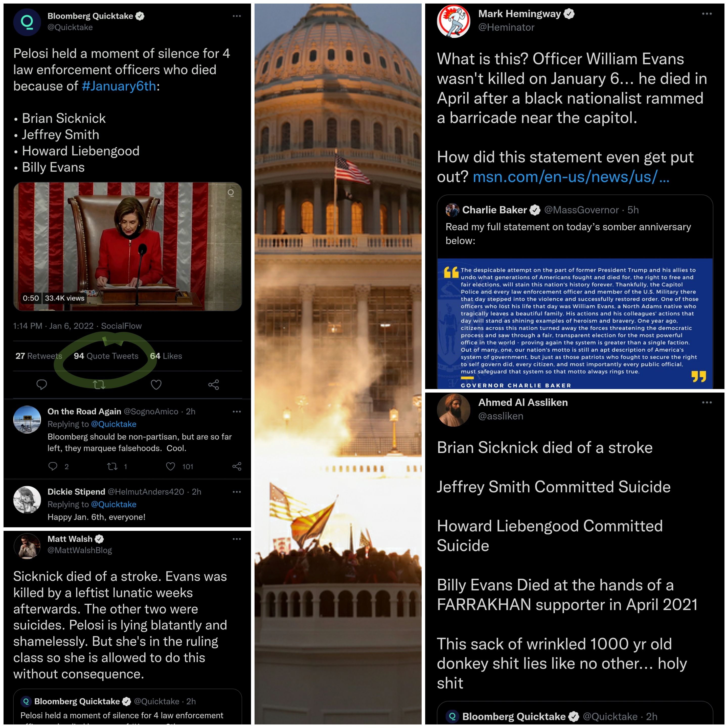
Task: Click the retweet icon inside green circle
Action: [99, 384]
